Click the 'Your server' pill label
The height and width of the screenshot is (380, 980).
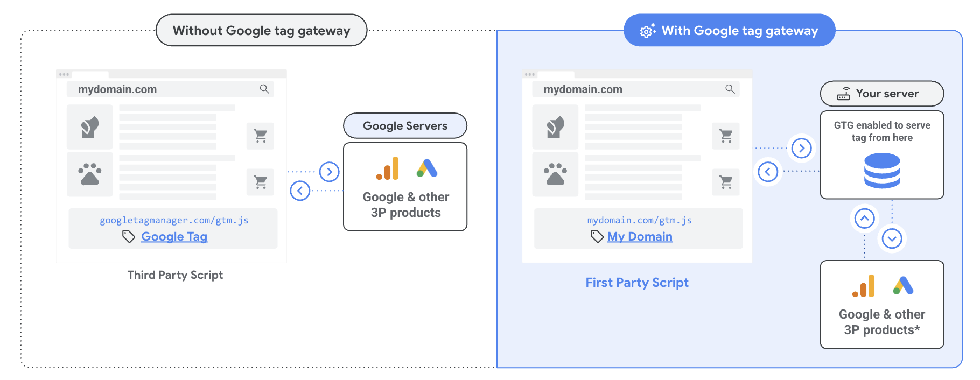882,94
